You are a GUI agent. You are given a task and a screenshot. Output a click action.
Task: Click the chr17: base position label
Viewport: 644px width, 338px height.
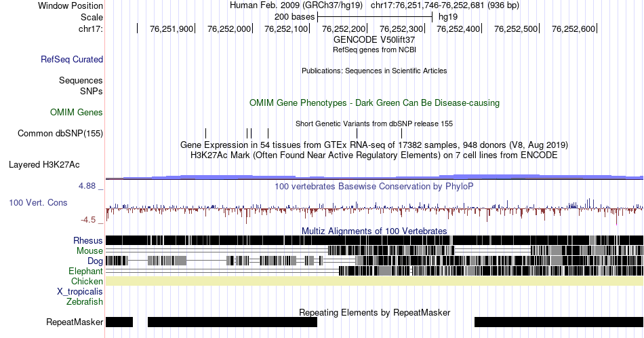pos(91,29)
